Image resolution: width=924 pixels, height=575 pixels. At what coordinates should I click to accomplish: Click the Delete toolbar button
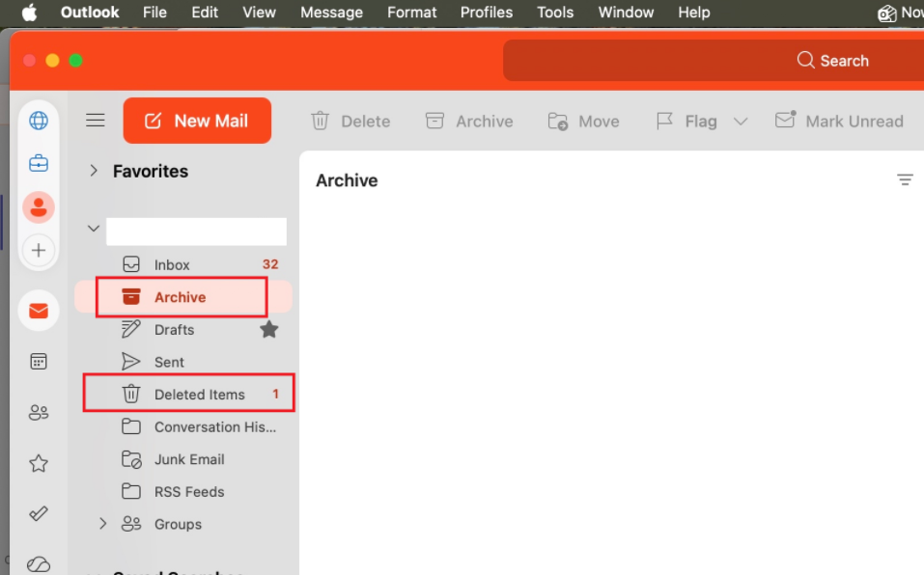(x=350, y=121)
